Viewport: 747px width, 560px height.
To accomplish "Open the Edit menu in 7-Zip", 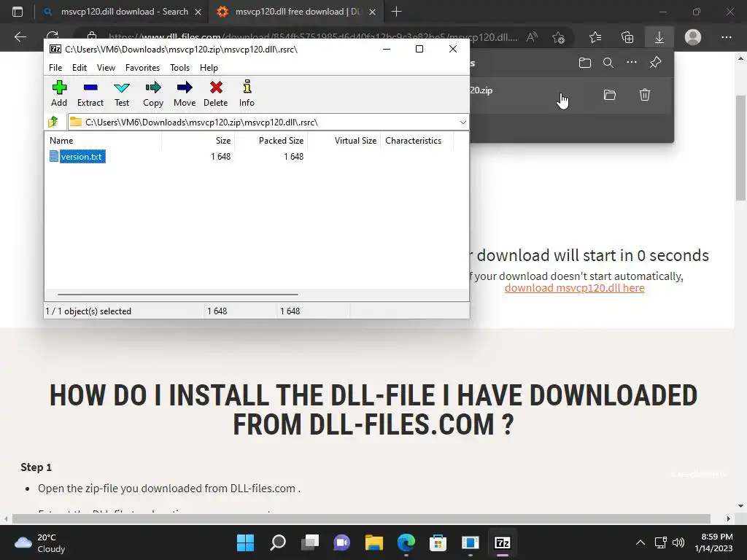I will click(x=79, y=68).
